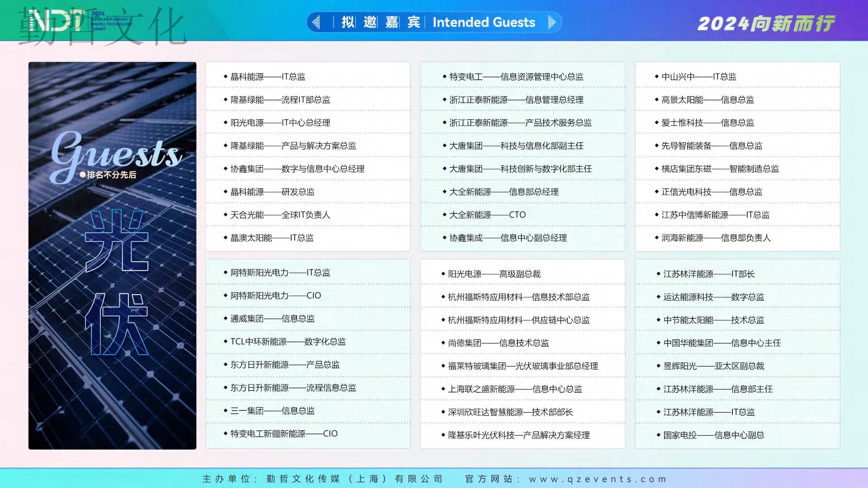Select row 杭州福斯特应用材料—信息技术部总监

pyautogui.click(x=523, y=297)
